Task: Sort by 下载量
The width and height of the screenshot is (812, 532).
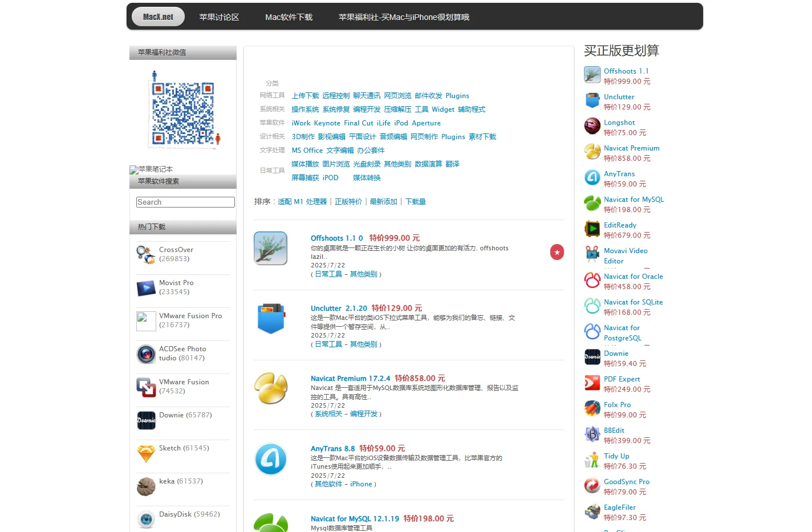Action: click(416, 202)
